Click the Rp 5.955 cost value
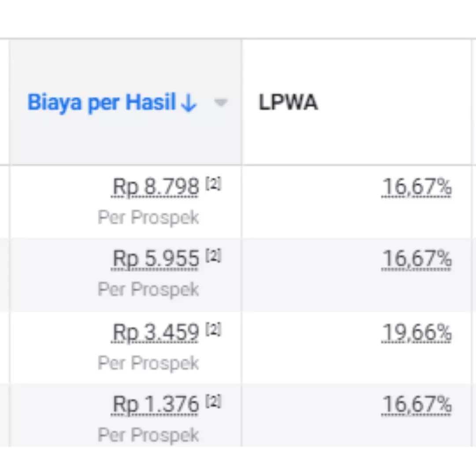The height and width of the screenshot is (476, 476). tap(156, 259)
